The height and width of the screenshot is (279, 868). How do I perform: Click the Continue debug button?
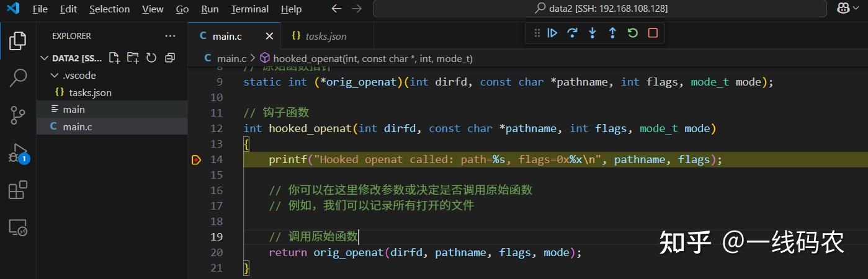(552, 33)
